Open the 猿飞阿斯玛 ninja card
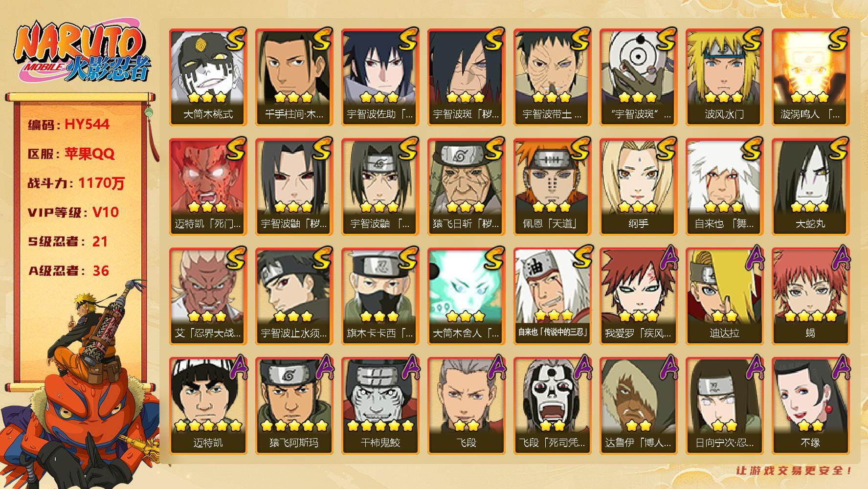The image size is (868, 489). click(294, 405)
